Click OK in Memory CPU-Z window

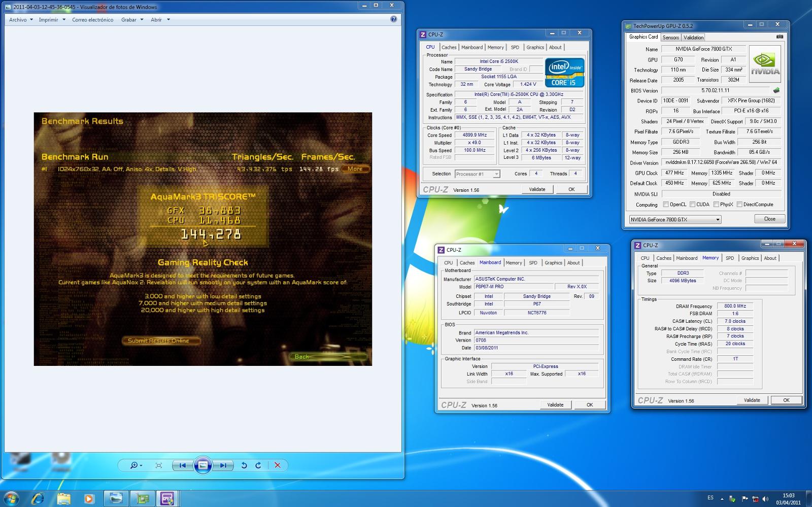point(786,400)
